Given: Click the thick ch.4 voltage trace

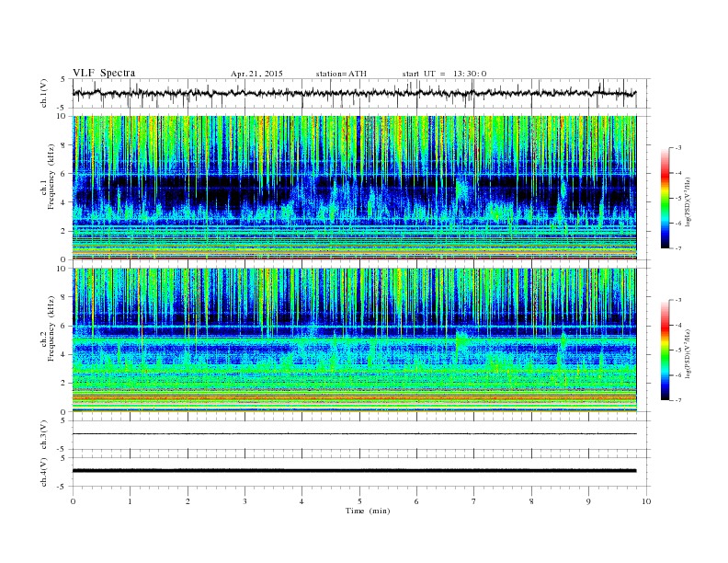Looking at the screenshot, I should [354, 471].
